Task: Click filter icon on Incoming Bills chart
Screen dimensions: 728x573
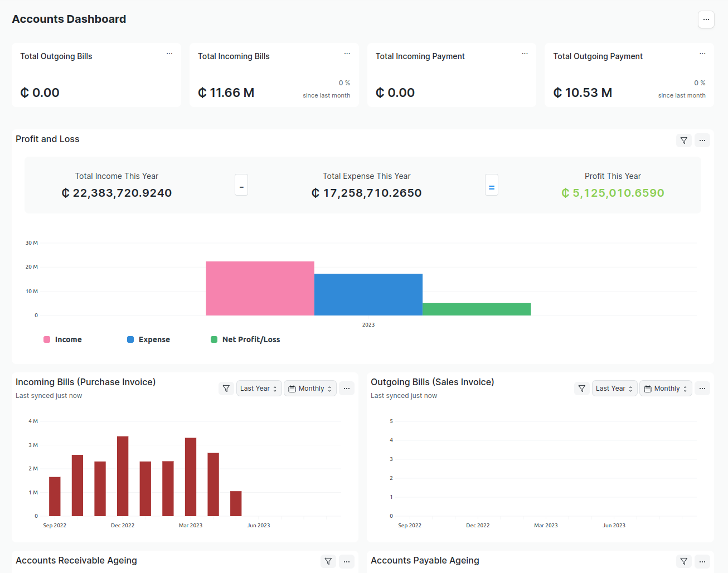Action: [226, 389]
